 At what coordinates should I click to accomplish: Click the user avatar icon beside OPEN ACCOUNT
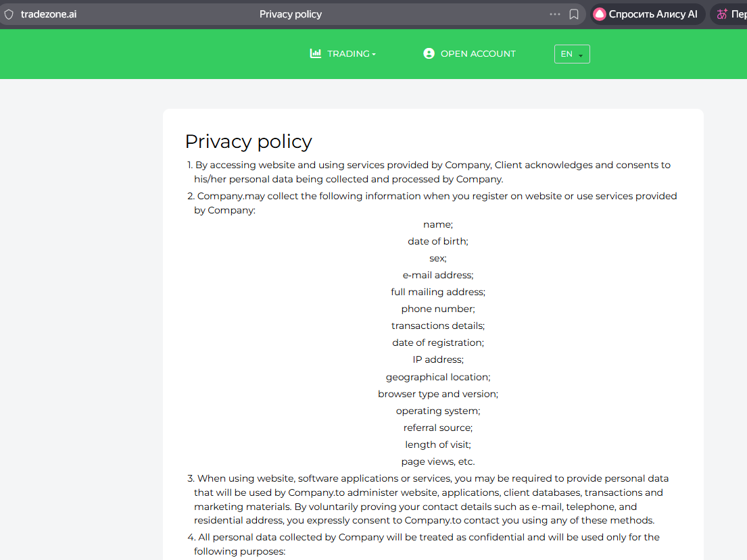(x=429, y=53)
